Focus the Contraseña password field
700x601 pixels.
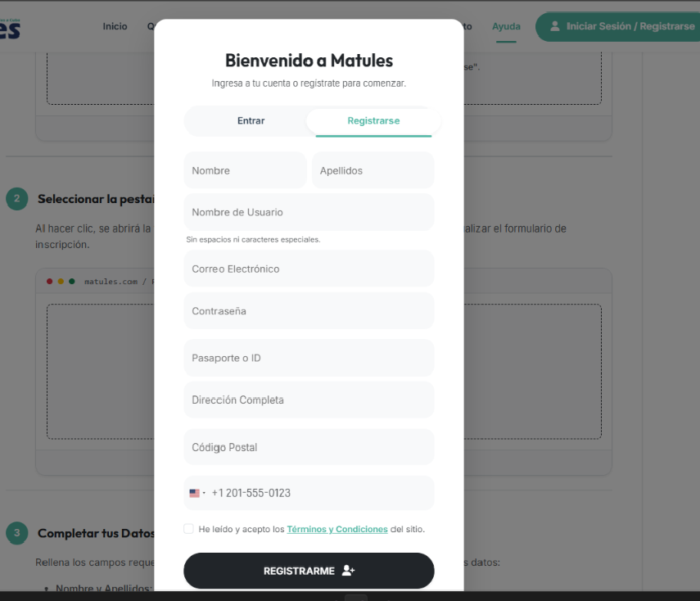(x=309, y=311)
